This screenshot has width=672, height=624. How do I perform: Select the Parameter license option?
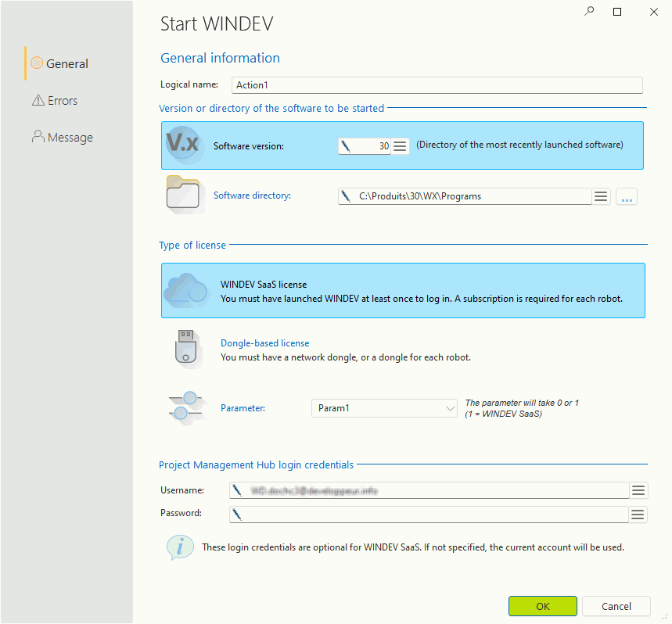(x=243, y=407)
